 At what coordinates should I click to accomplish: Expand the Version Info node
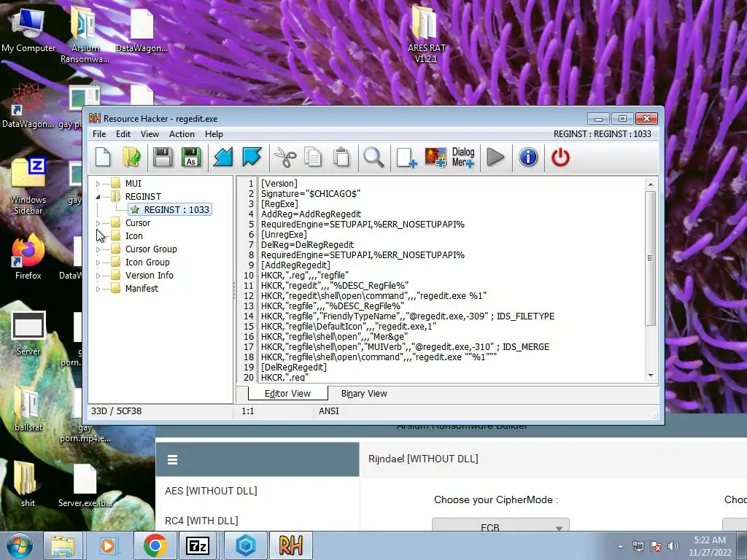[x=98, y=275]
